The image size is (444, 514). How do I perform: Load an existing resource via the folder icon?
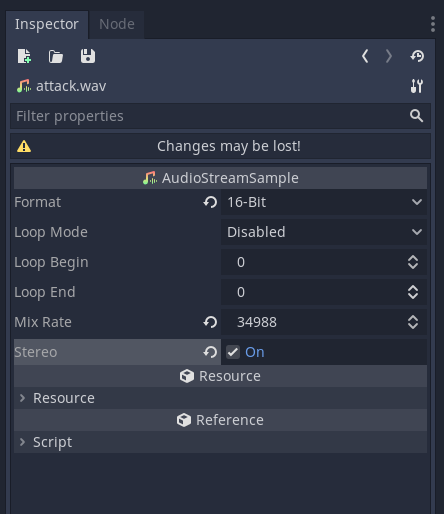coord(56,56)
